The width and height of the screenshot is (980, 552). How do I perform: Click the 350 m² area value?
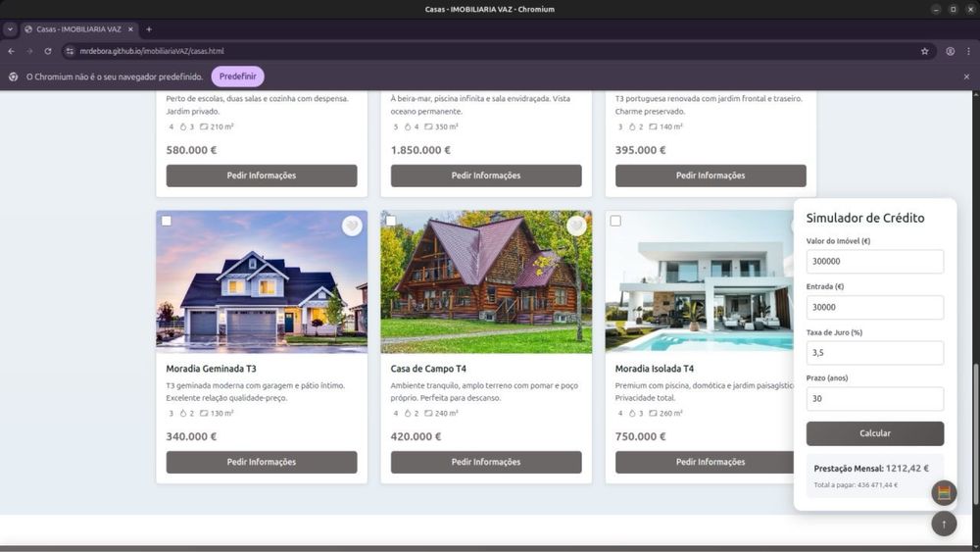click(446, 126)
